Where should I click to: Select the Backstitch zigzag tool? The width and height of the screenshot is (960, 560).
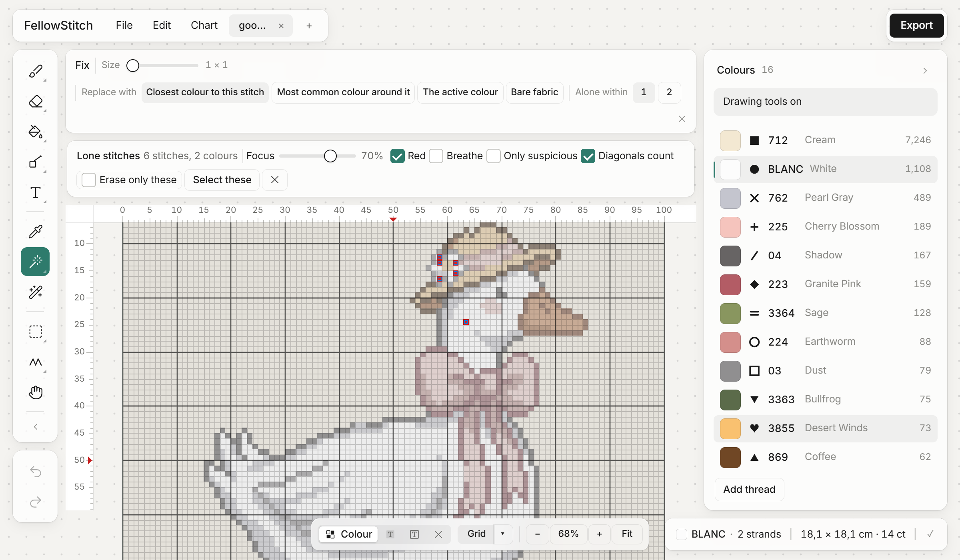click(x=36, y=362)
